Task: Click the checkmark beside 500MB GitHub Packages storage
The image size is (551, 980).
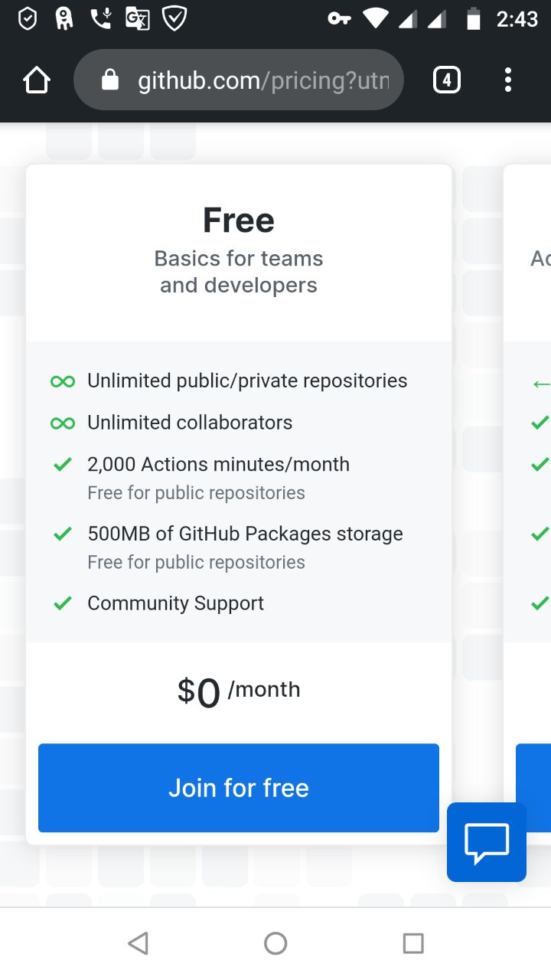Action: [x=63, y=534]
